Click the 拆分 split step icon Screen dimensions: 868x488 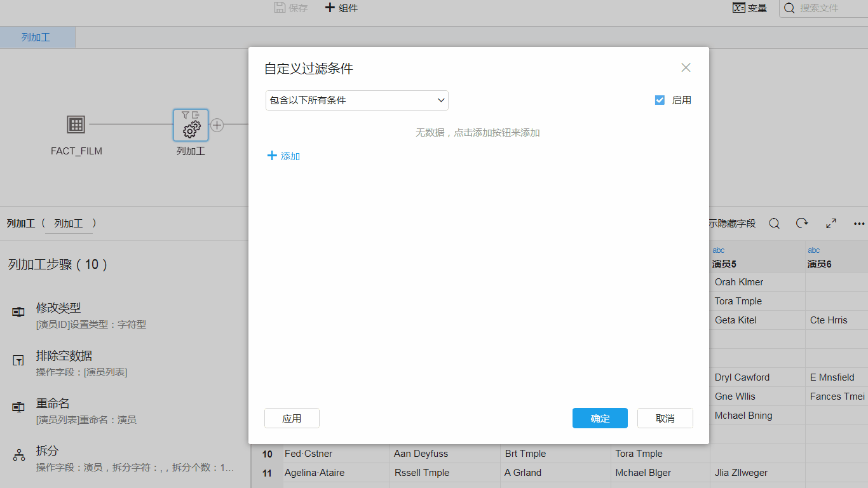18,455
